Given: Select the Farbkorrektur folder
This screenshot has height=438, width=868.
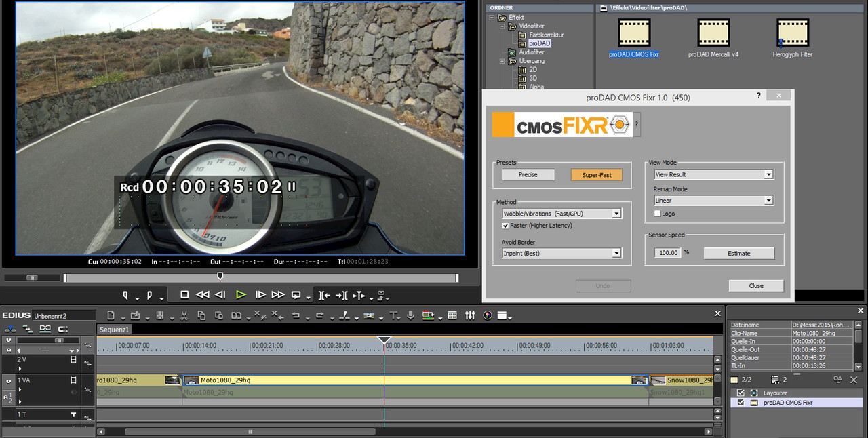Looking at the screenshot, I should pyautogui.click(x=547, y=35).
